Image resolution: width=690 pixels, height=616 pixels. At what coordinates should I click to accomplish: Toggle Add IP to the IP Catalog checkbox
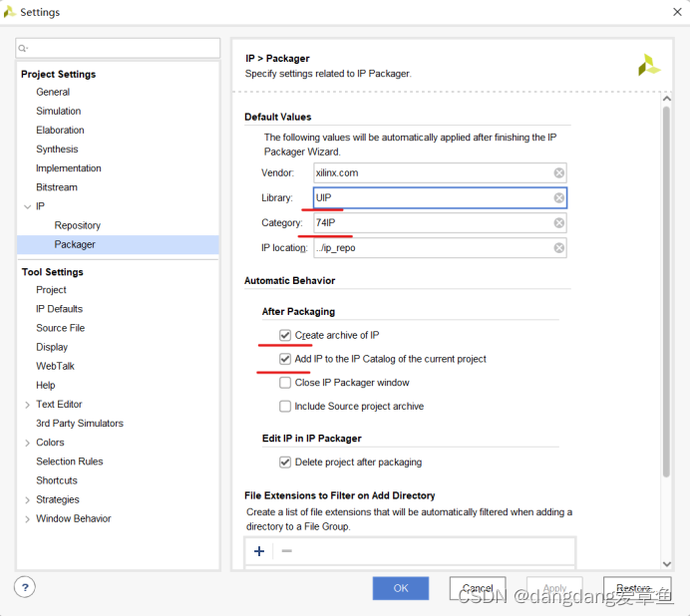[285, 359]
